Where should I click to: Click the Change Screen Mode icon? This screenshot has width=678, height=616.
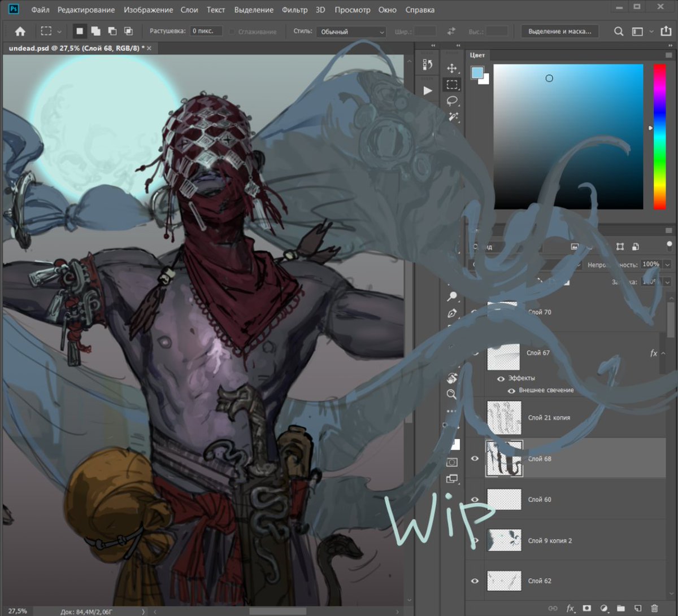452,479
